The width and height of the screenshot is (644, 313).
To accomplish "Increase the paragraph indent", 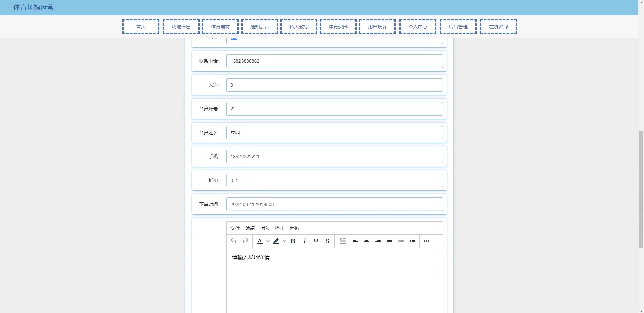I will (x=412, y=241).
